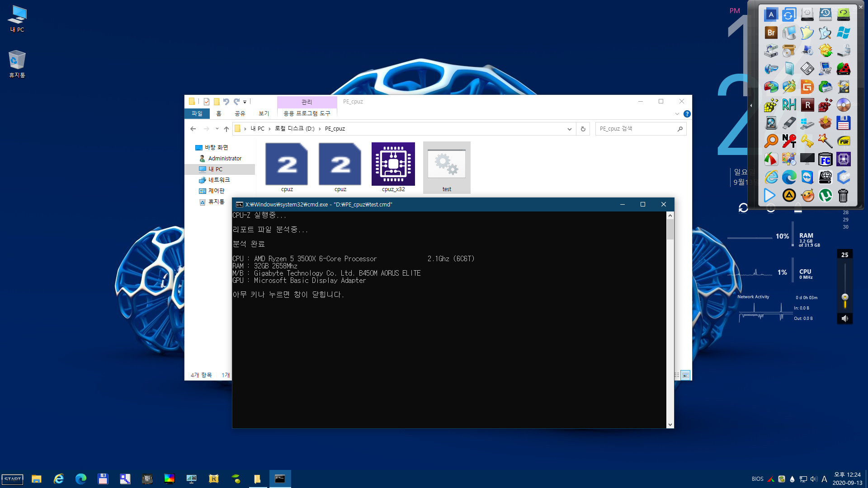Viewport: 868px width, 488px height.
Task: Select 바탕 화면 in the navigation pane
Action: click(x=216, y=148)
